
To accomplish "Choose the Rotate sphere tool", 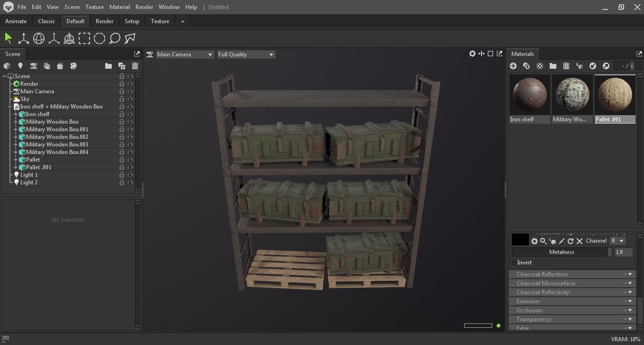I will pos(39,38).
